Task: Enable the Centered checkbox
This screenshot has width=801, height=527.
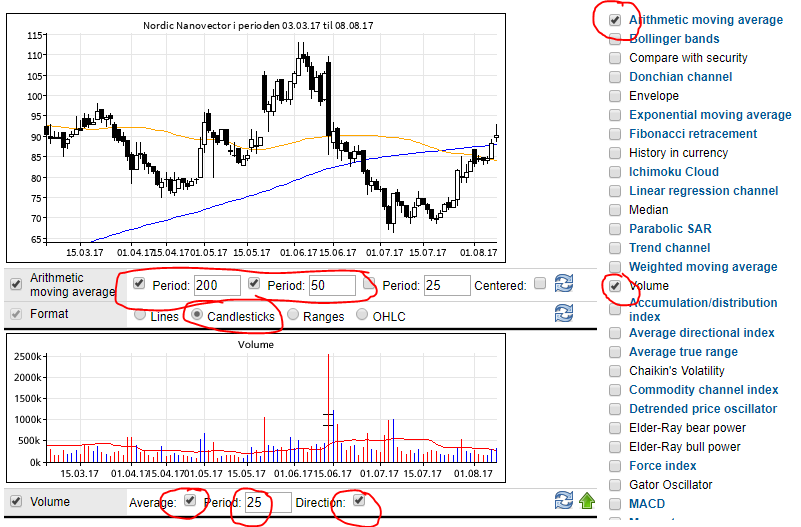Action: click(x=540, y=284)
